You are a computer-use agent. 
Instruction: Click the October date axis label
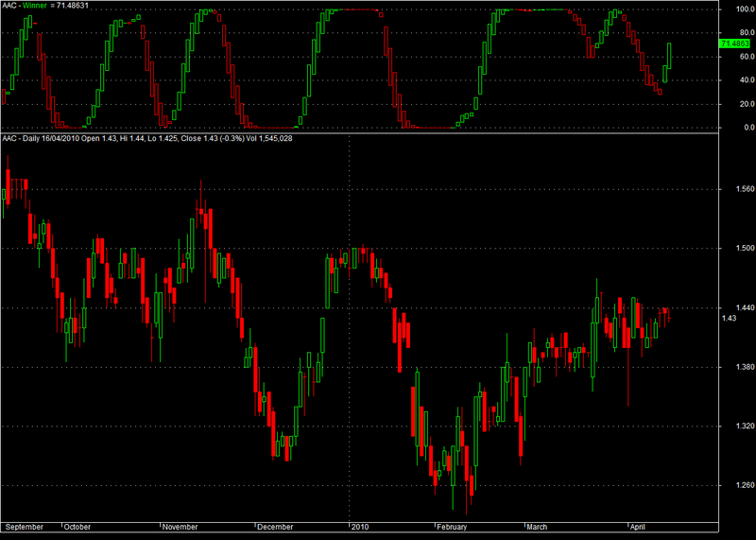click(77, 527)
